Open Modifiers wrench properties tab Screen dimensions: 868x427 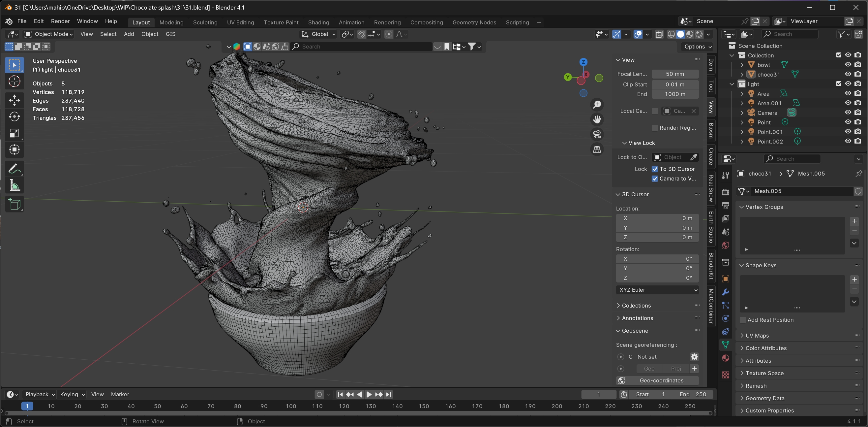point(726,292)
